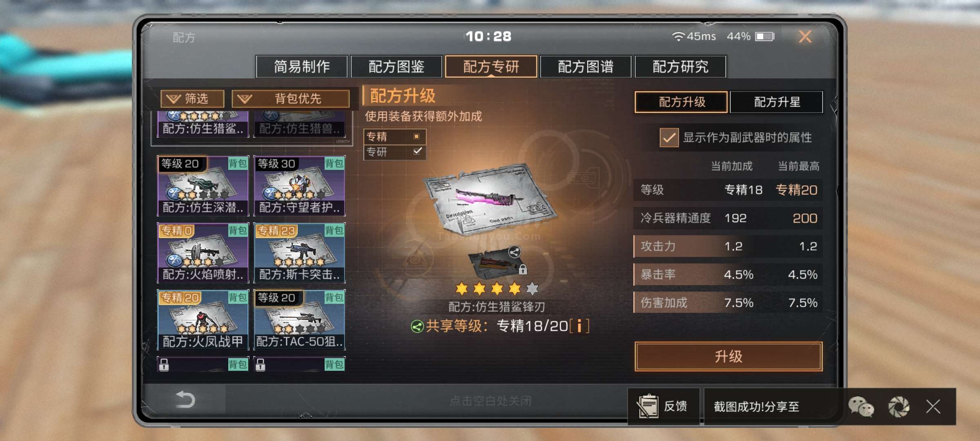Select the TAC-50 sniper recipe card
This screenshot has height=441, width=980.
click(x=299, y=320)
